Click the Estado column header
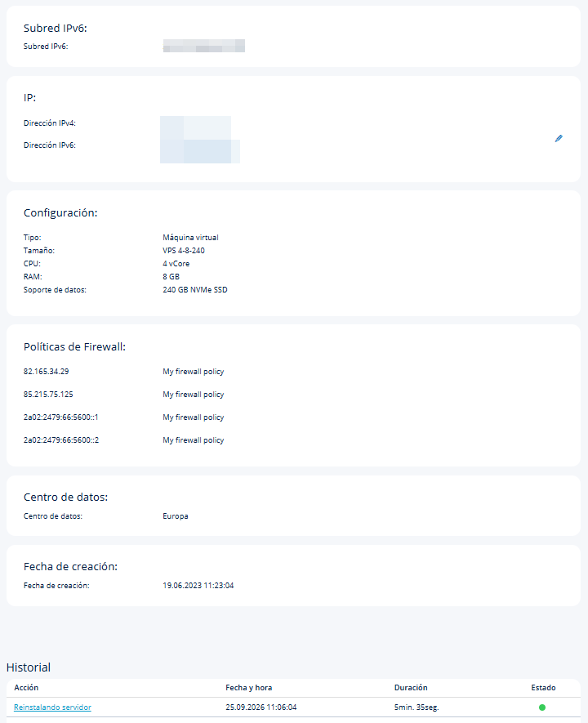 coord(543,688)
